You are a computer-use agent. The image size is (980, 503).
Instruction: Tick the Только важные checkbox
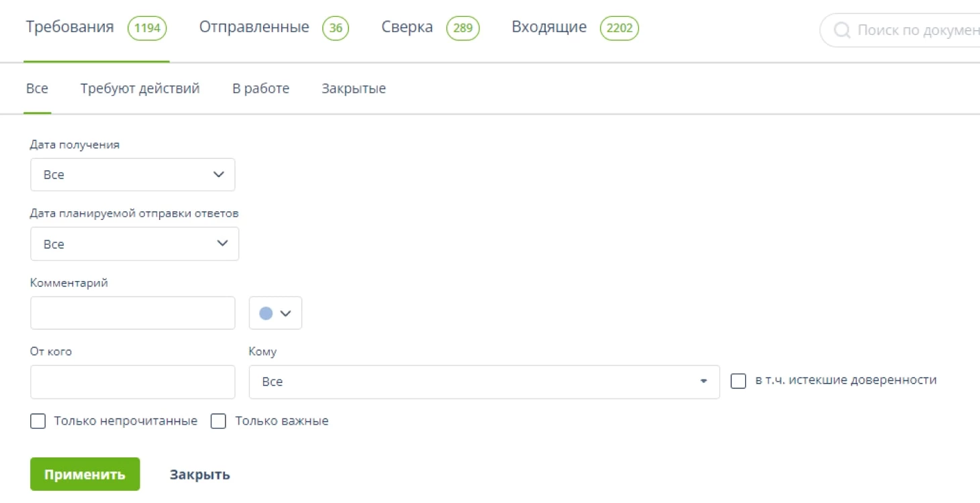pyautogui.click(x=218, y=421)
